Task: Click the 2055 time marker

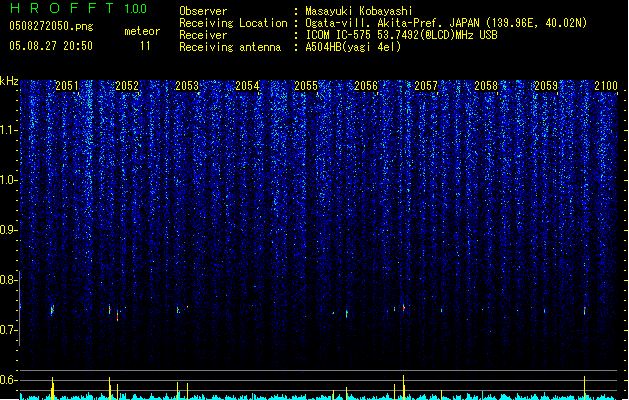Action: pyautogui.click(x=306, y=85)
